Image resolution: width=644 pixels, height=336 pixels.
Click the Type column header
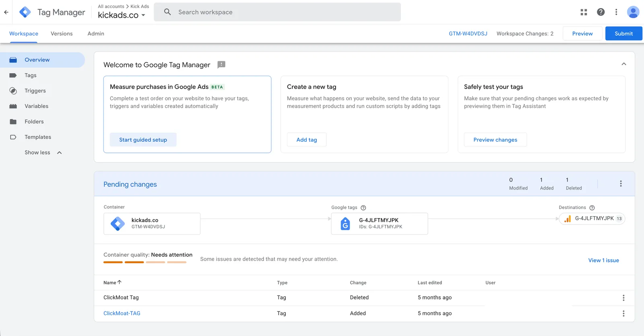pos(282,283)
